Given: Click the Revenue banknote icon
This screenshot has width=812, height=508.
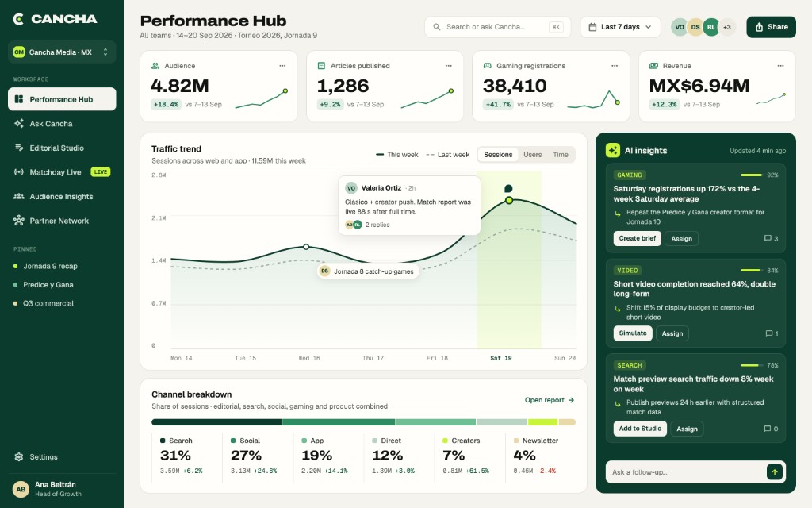Looking at the screenshot, I should 653,66.
